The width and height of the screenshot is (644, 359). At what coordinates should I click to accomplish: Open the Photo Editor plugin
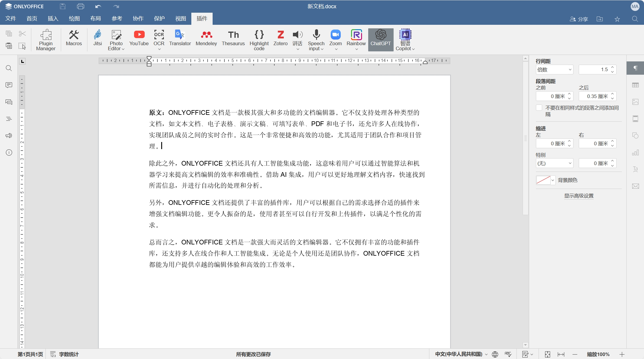[116, 40]
